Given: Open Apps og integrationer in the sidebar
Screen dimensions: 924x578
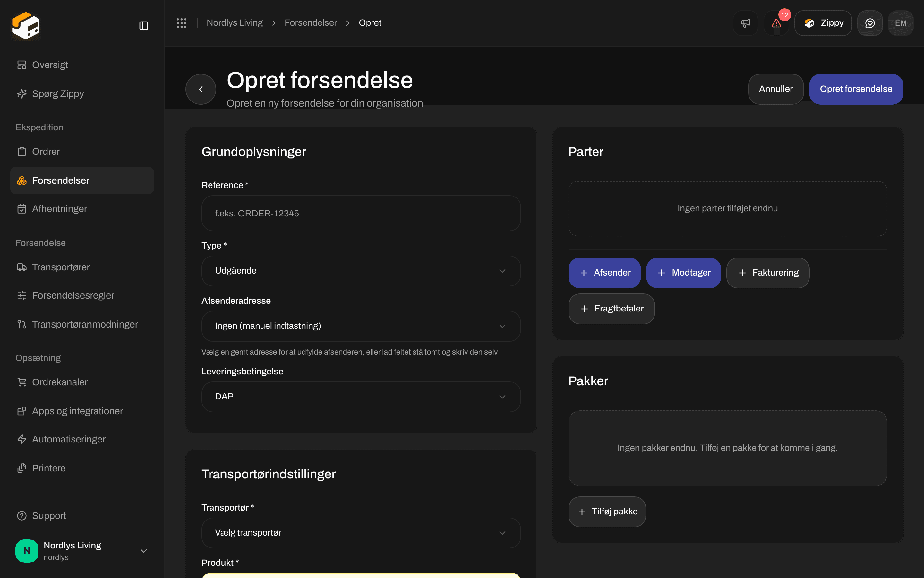Looking at the screenshot, I should pos(82,411).
